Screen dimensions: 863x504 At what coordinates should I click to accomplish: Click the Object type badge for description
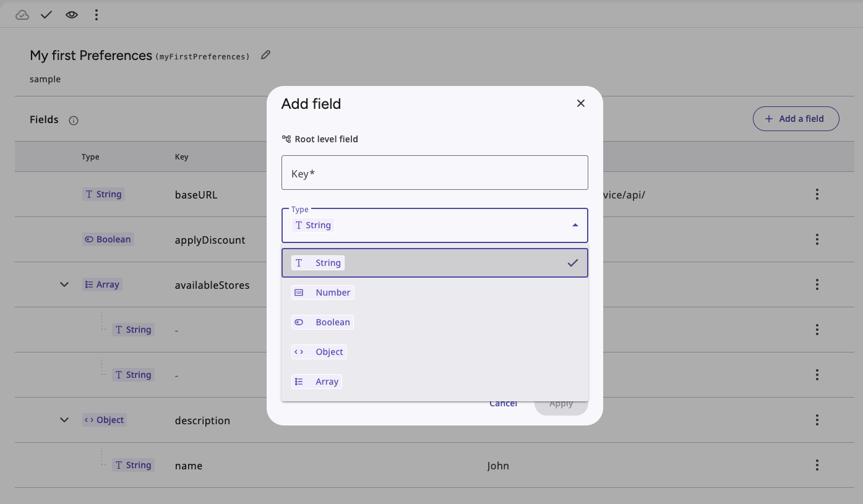[x=105, y=420]
